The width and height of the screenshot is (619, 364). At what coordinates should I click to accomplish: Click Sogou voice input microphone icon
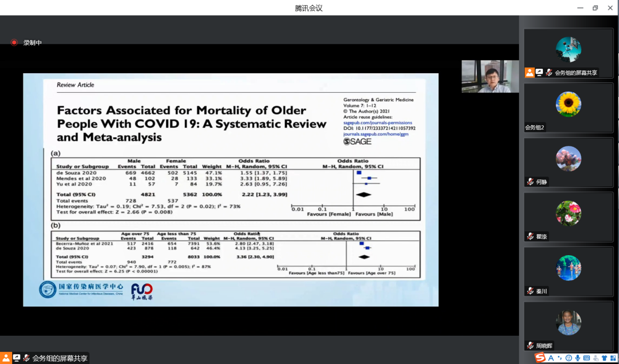(x=578, y=358)
